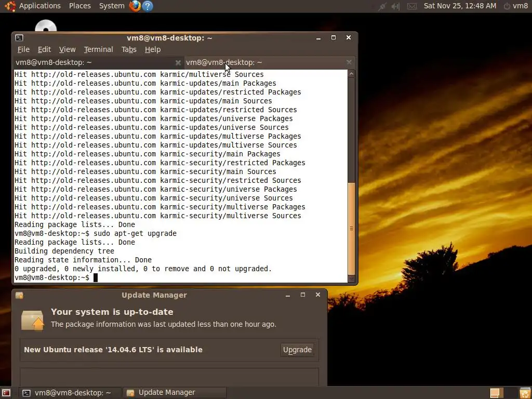Click the terminal scrollbar thumb
The height and width of the screenshot is (399, 532).
coord(352,229)
